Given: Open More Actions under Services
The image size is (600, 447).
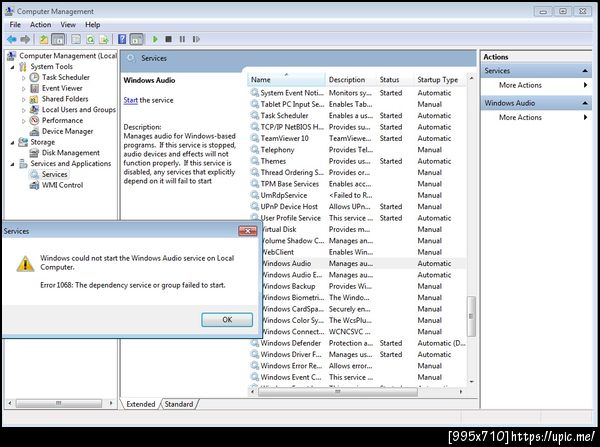Looking at the screenshot, I should (520, 85).
